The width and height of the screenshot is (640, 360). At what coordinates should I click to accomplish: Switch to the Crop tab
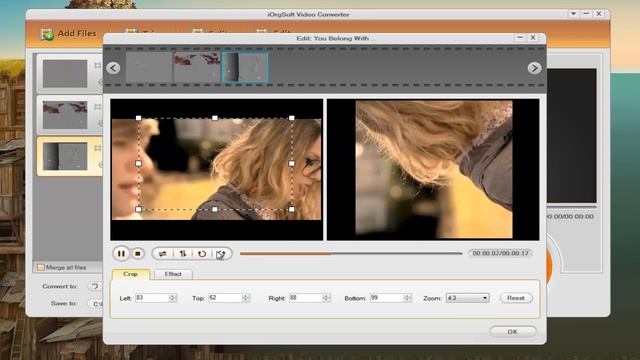point(131,274)
